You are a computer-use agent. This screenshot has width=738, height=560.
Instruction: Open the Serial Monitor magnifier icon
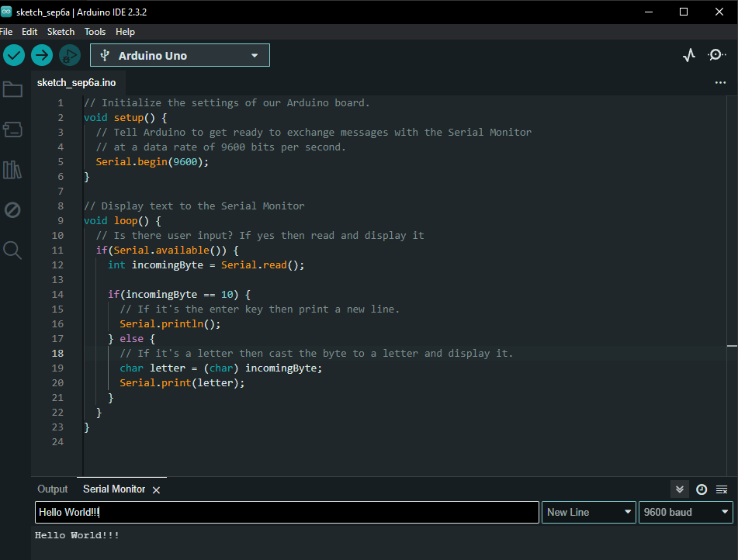point(716,55)
